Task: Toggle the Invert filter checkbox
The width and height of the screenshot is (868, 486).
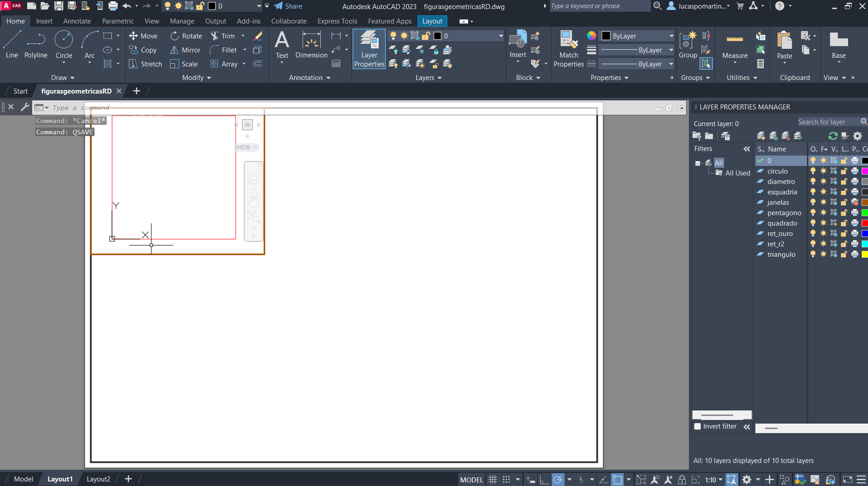Action: (x=697, y=426)
